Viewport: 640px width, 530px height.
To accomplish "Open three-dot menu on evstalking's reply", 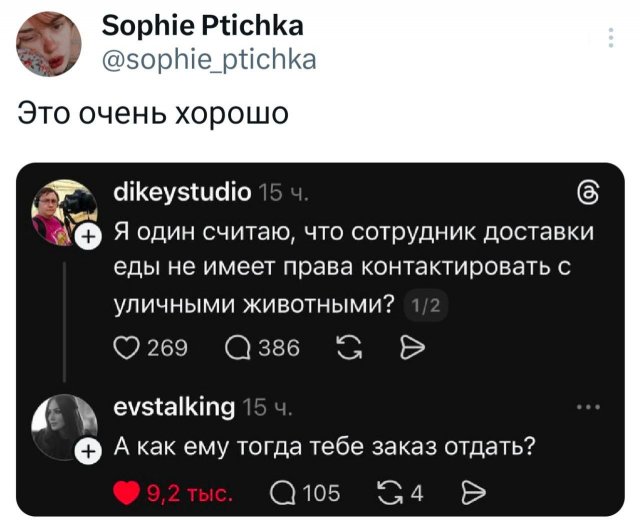I will click(589, 407).
